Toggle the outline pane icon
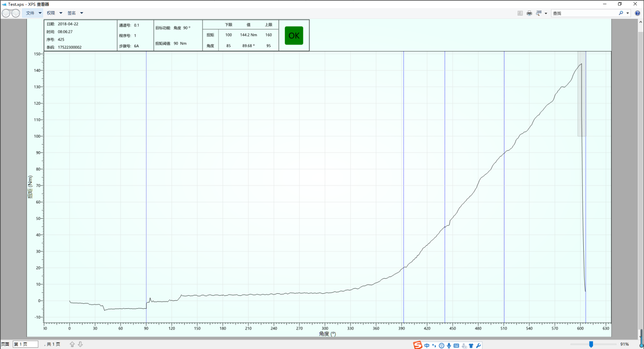Viewport: 644px width, 349px height. (x=520, y=13)
